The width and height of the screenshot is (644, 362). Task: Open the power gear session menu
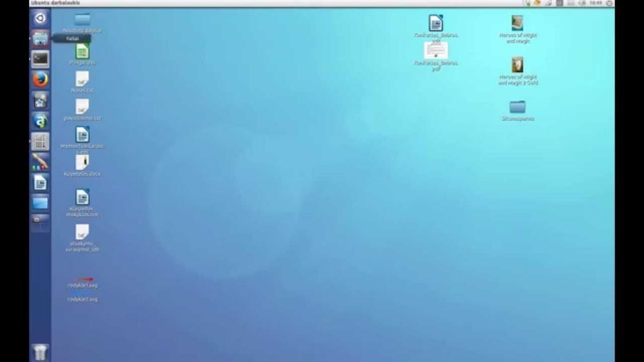click(609, 3)
